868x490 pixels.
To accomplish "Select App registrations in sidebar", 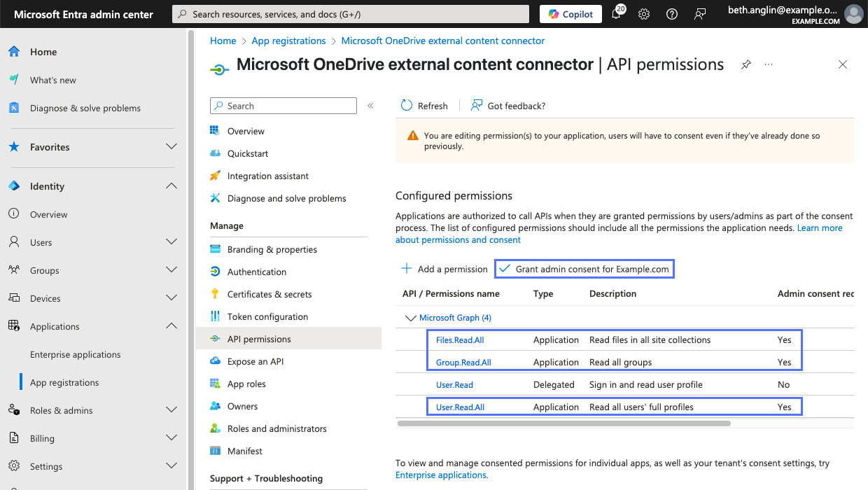I will (x=64, y=382).
